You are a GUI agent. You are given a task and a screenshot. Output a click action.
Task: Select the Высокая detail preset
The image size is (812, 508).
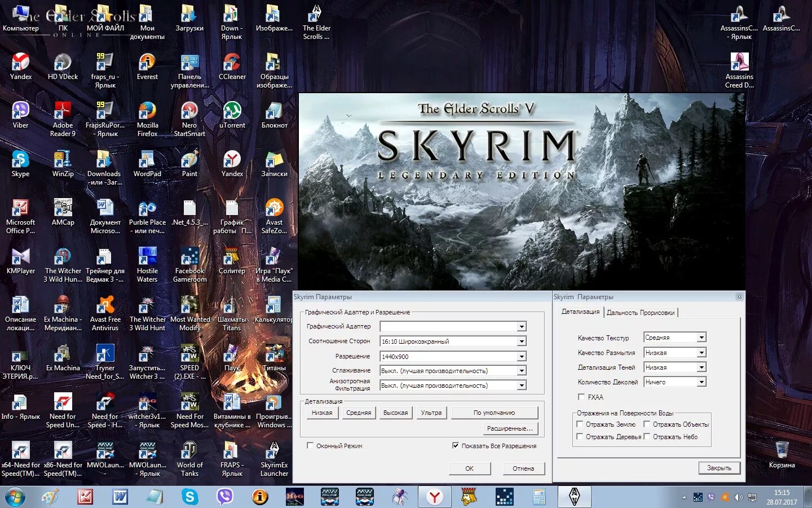(x=395, y=413)
